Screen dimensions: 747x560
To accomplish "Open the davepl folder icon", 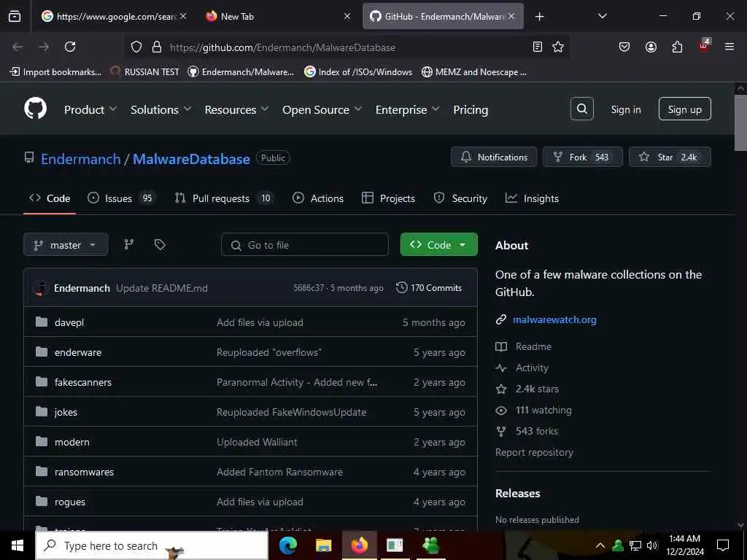I will point(42,322).
